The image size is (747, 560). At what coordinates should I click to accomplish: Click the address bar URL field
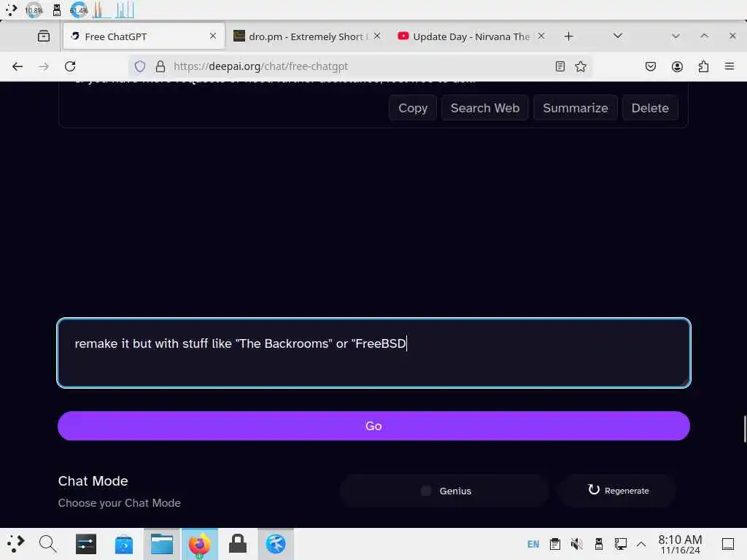(x=360, y=66)
